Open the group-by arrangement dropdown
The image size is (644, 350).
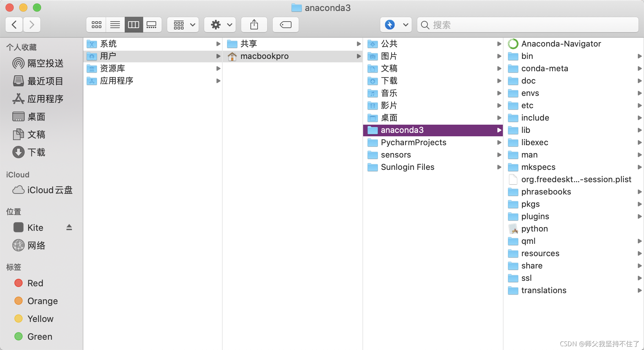[183, 25]
